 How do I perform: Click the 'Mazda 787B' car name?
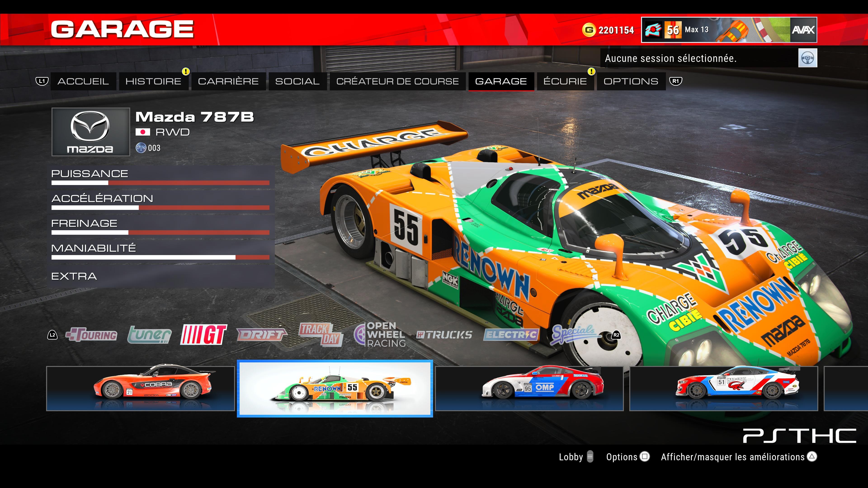tap(194, 117)
